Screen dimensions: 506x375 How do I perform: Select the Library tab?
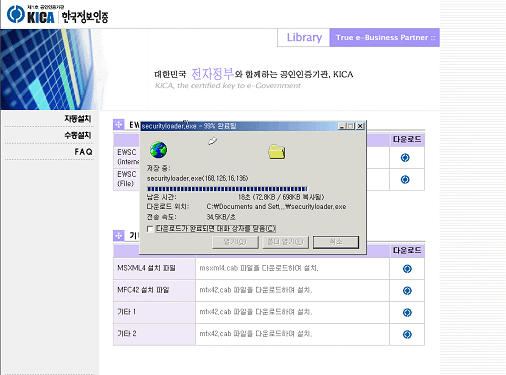[304, 37]
